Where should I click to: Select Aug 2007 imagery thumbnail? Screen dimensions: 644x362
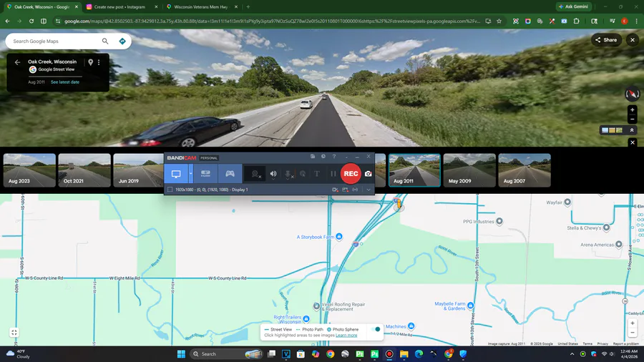pos(525,170)
